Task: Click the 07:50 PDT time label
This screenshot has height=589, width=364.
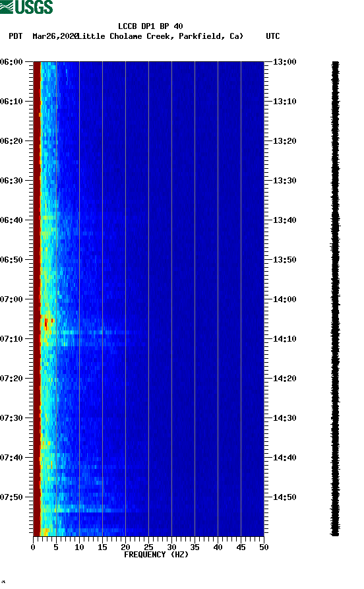Action: 11,497
